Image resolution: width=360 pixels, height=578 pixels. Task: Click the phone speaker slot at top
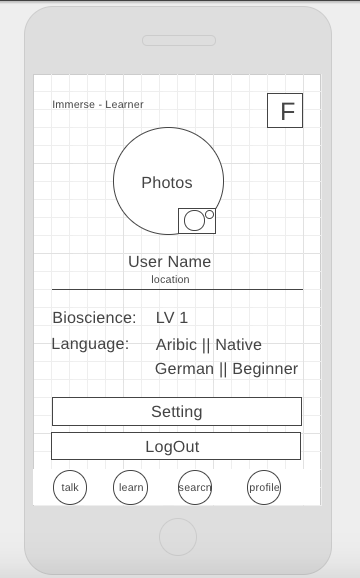click(x=179, y=41)
